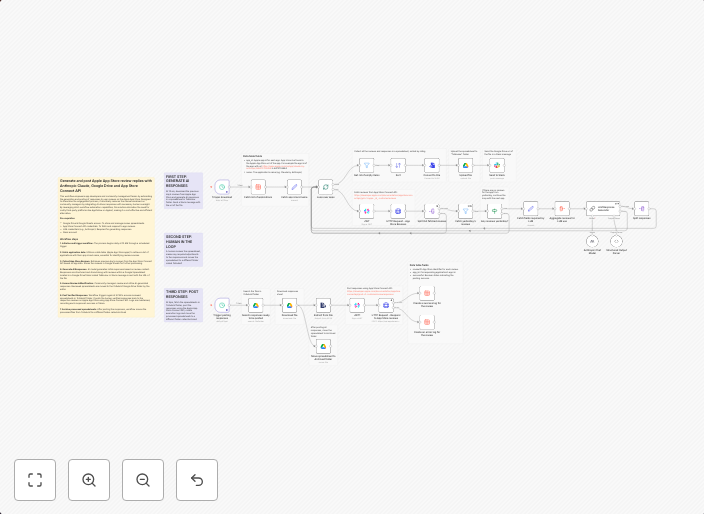This screenshot has height=514, width=704.
Task: Open the Fetch yesterday's reviews filter node
Action: [466, 211]
